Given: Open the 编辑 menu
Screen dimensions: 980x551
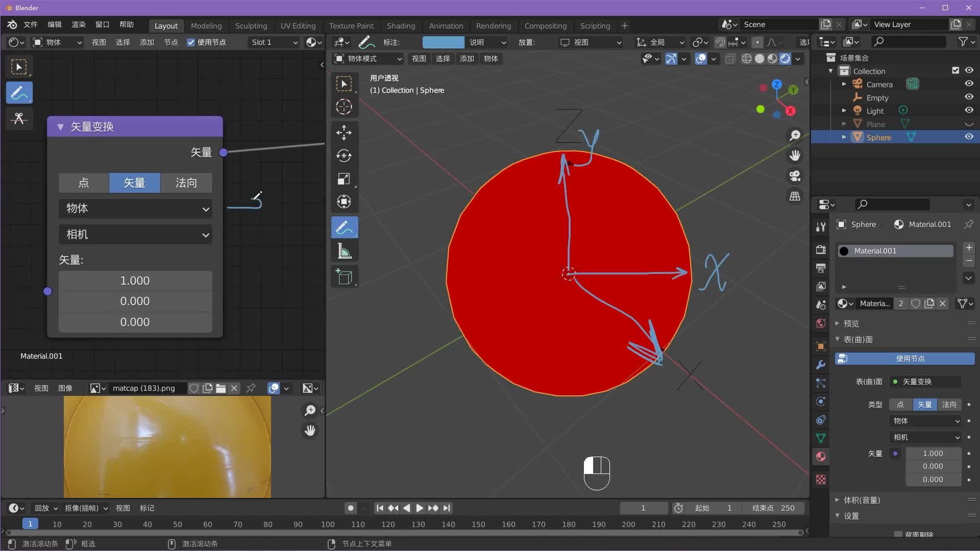Looking at the screenshot, I should [x=54, y=24].
